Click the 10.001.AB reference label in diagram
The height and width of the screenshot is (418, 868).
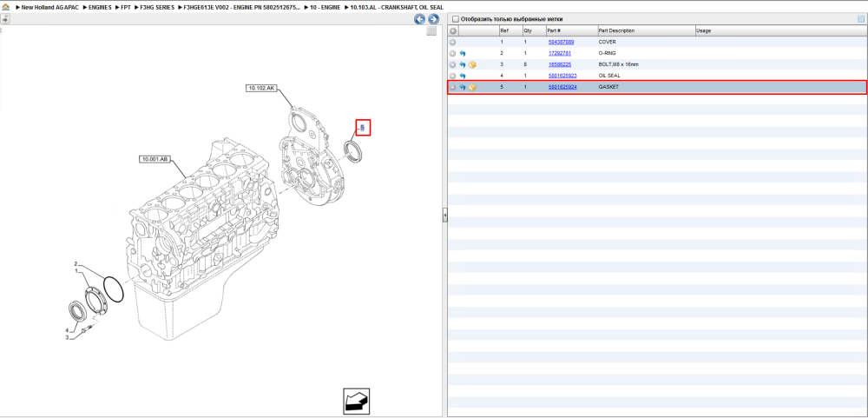155,160
